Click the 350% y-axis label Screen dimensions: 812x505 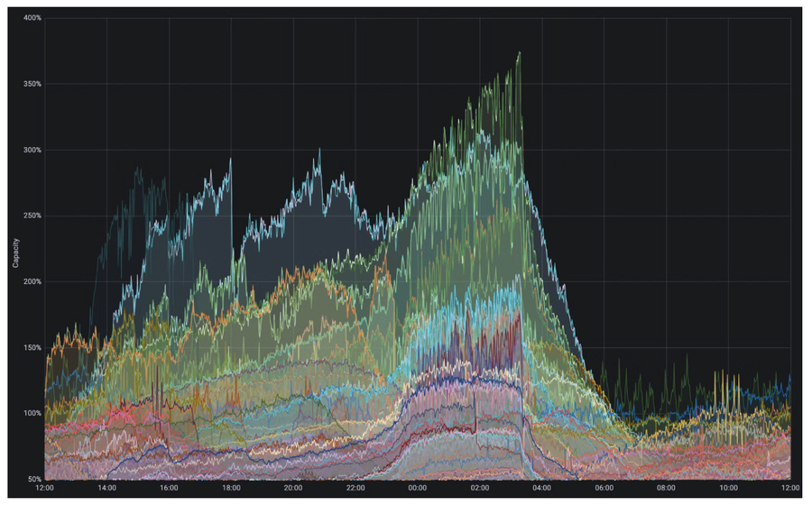pos(32,84)
